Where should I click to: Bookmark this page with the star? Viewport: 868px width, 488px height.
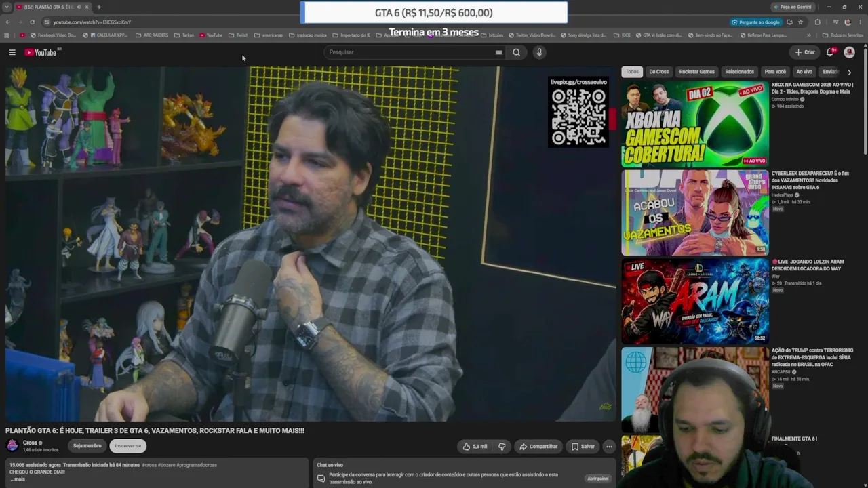(x=801, y=22)
